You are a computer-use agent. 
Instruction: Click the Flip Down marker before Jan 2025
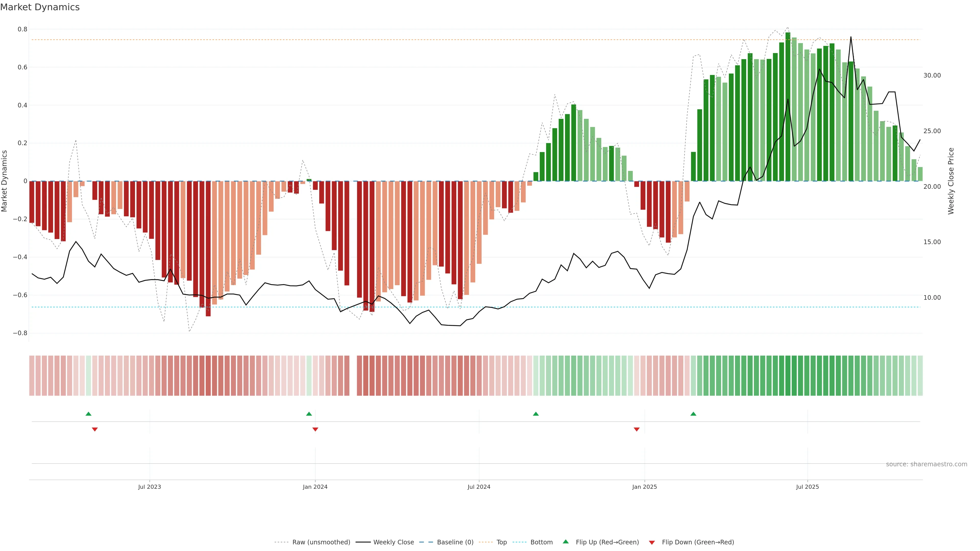(x=636, y=429)
